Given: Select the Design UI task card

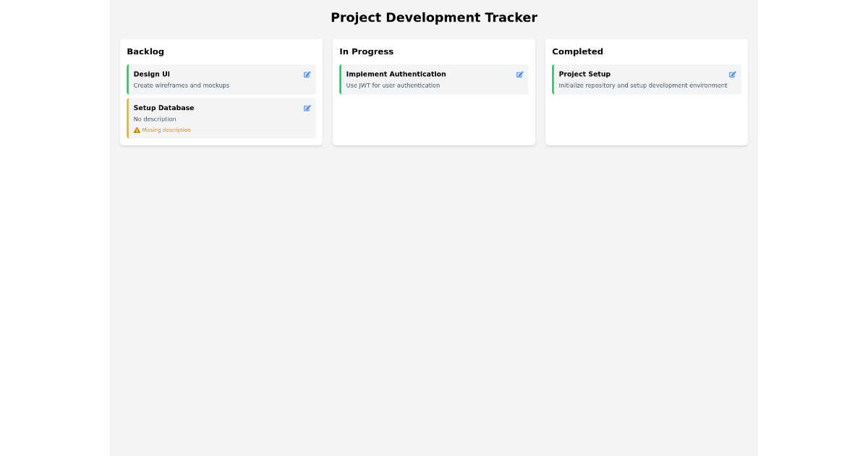Looking at the screenshot, I should [217, 80].
